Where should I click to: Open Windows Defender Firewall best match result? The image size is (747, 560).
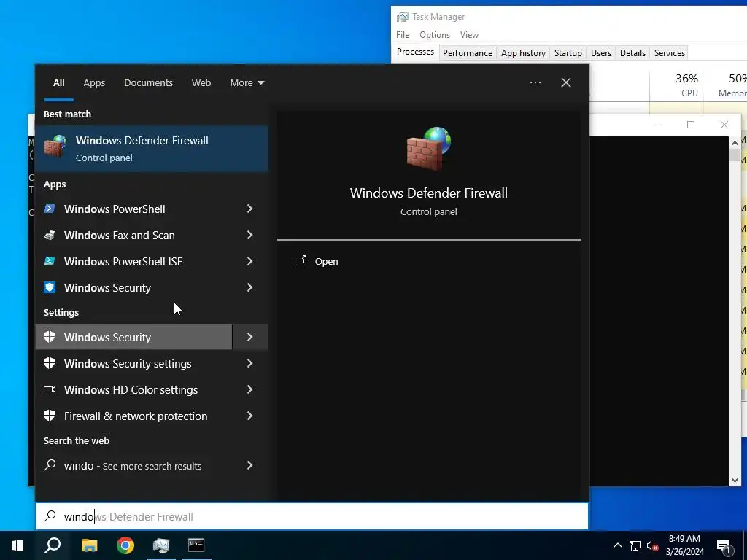point(152,149)
